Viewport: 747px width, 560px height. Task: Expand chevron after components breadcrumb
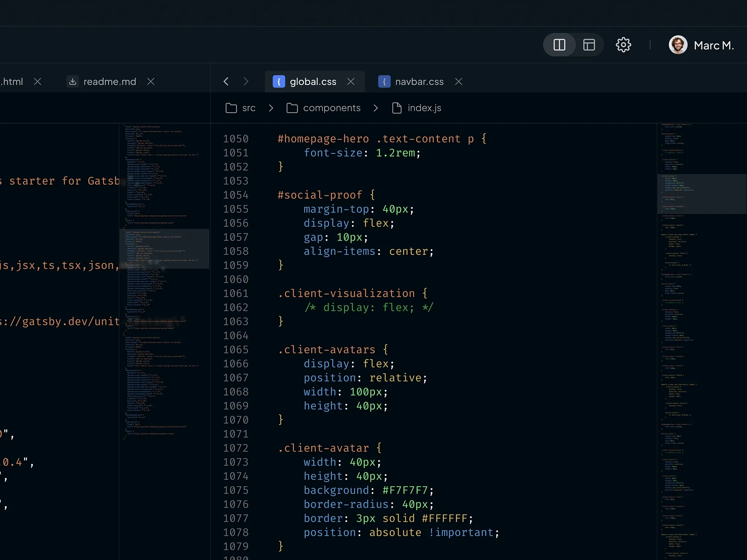376,108
